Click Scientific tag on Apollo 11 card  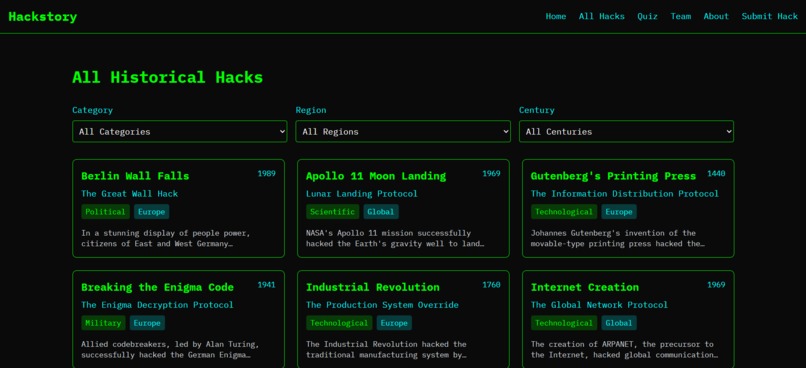(332, 212)
